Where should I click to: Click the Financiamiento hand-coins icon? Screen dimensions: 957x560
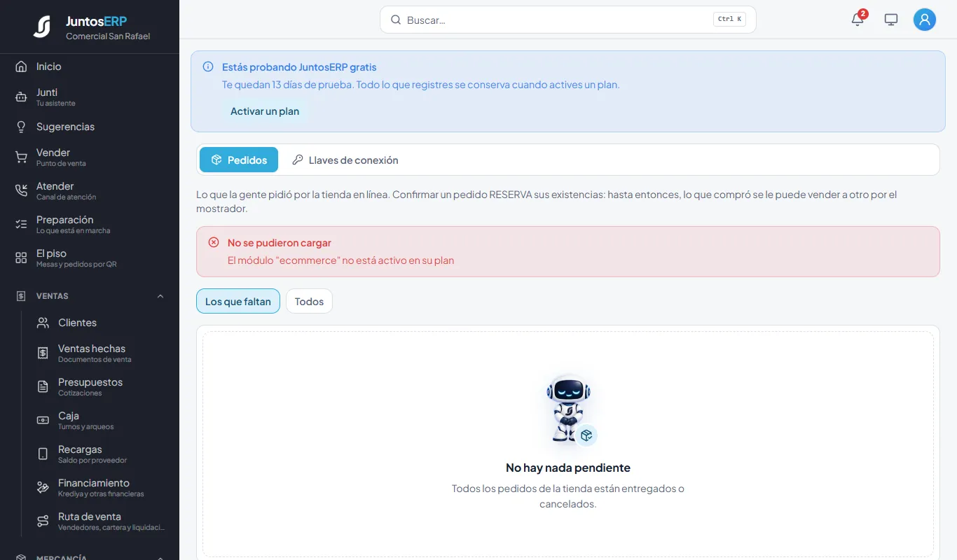(x=43, y=488)
